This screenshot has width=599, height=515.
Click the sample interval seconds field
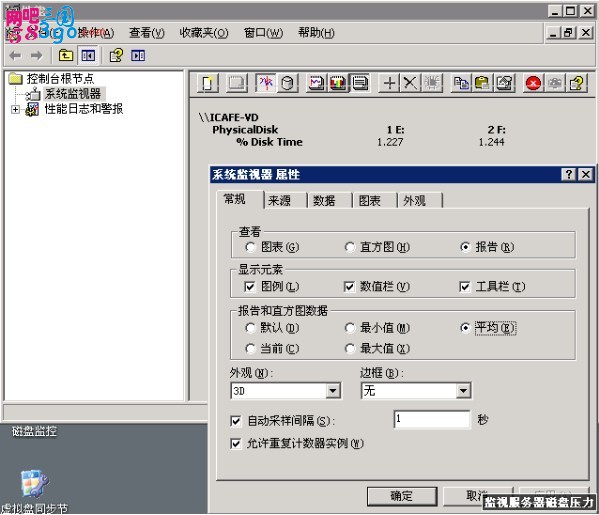coord(432,419)
